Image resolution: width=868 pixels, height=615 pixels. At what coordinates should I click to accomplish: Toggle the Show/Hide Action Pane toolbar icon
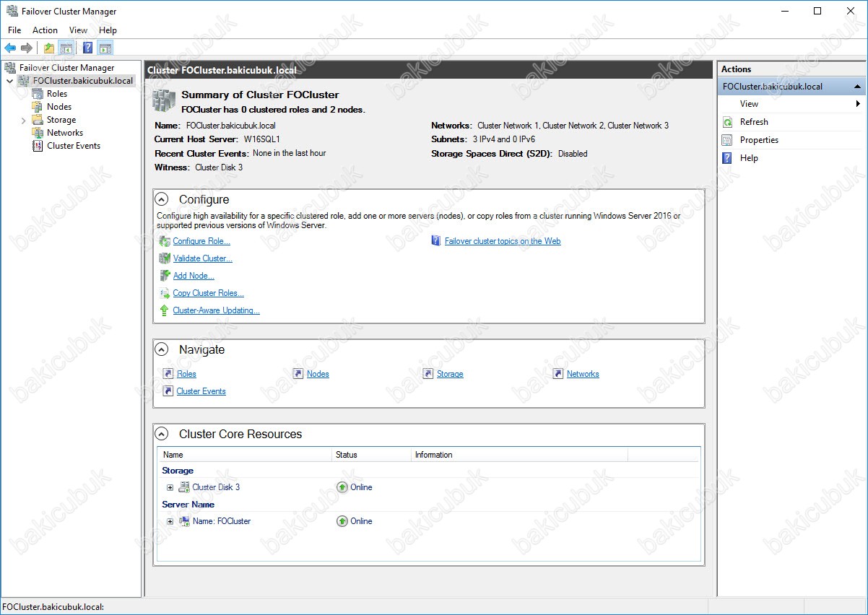(105, 48)
